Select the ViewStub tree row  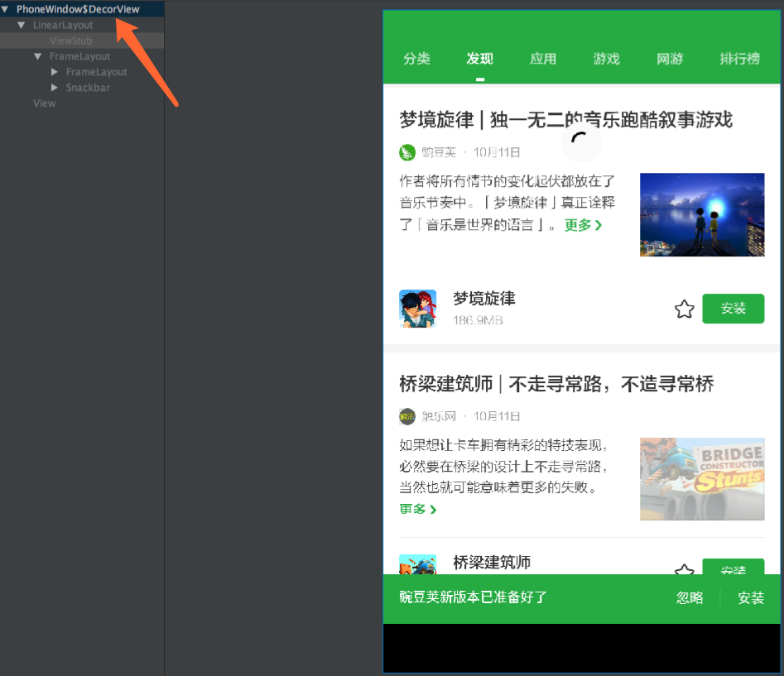click(x=82, y=41)
